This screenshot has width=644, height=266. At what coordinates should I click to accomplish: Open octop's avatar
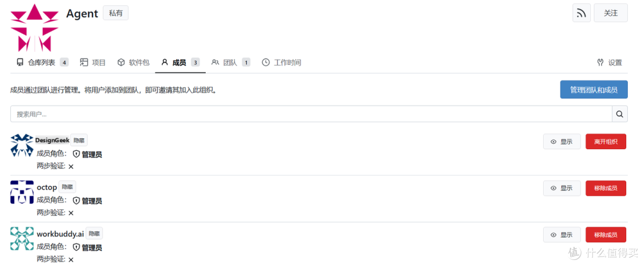point(22,192)
